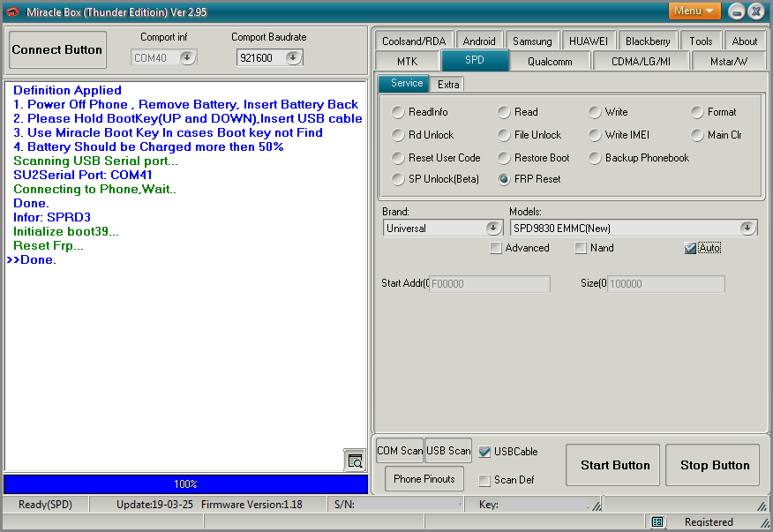Tick the Nand checkbox
Viewport: 773px width, 532px height.
(581, 248)
